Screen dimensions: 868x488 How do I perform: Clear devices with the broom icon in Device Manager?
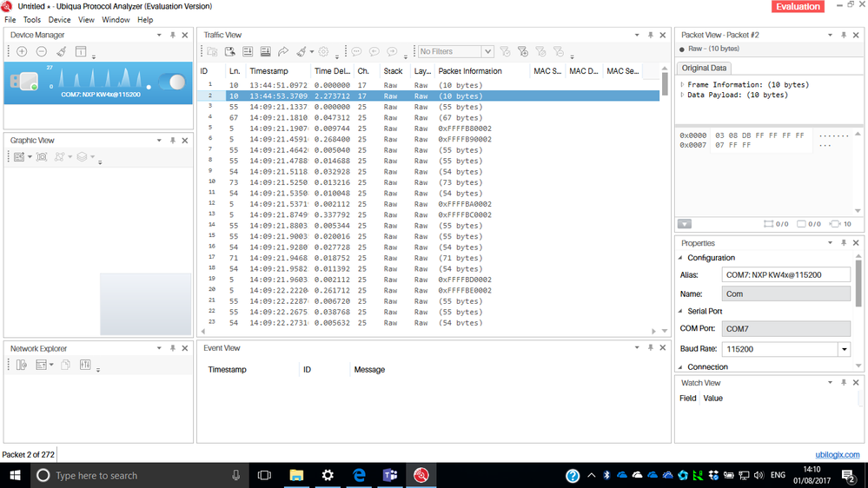click(62, 51)
